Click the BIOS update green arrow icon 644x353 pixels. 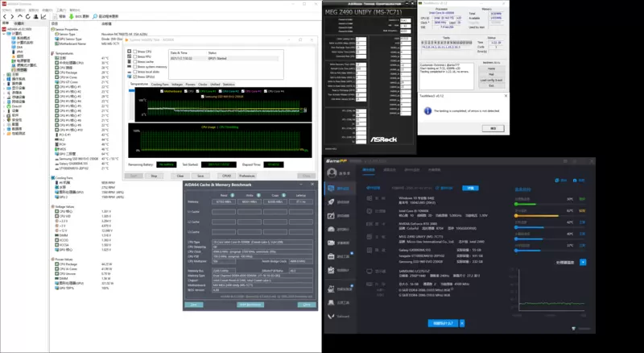coord(71,16)
